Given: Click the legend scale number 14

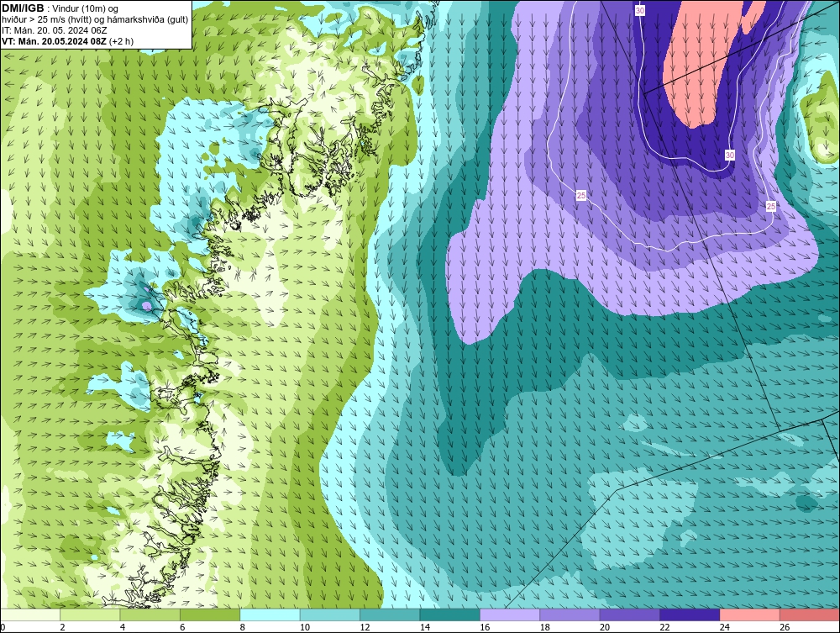Looking at the screenshot, I should pyautogui.click(x=425, y=627).
